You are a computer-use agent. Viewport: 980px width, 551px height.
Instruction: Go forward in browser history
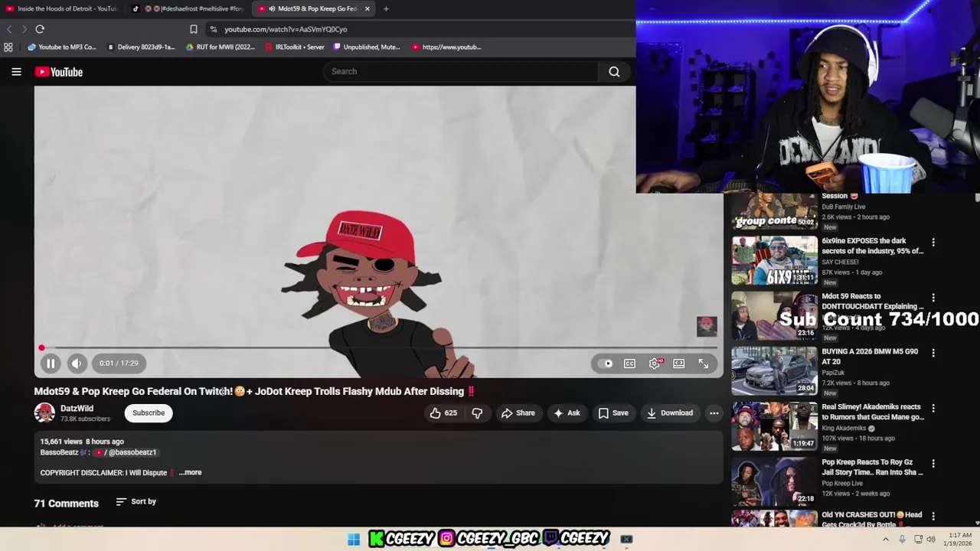pos(24,29)
